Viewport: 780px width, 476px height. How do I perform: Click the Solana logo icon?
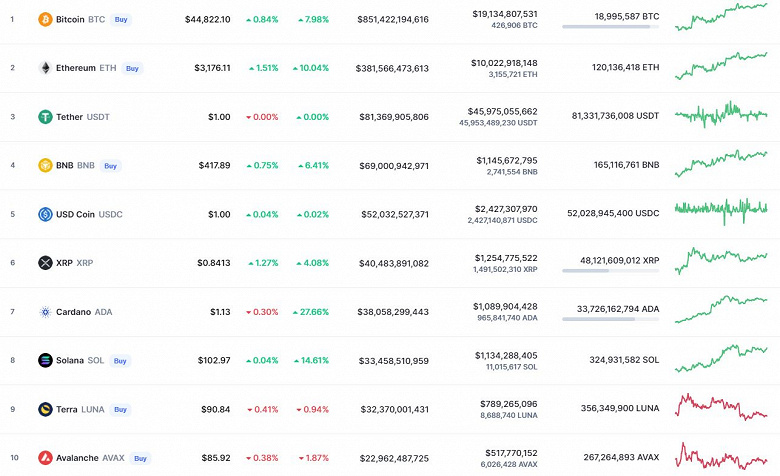coord(45,360)
